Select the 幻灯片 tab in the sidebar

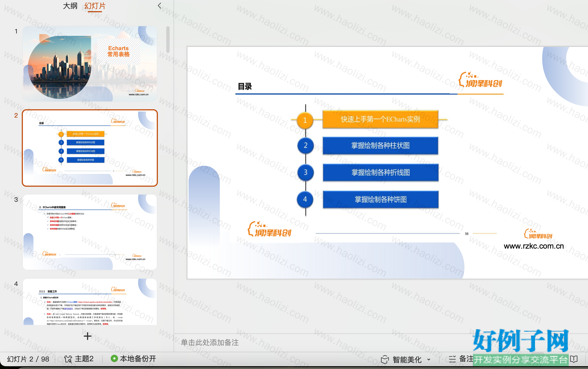pyautogui.click(x=95, y=6)
